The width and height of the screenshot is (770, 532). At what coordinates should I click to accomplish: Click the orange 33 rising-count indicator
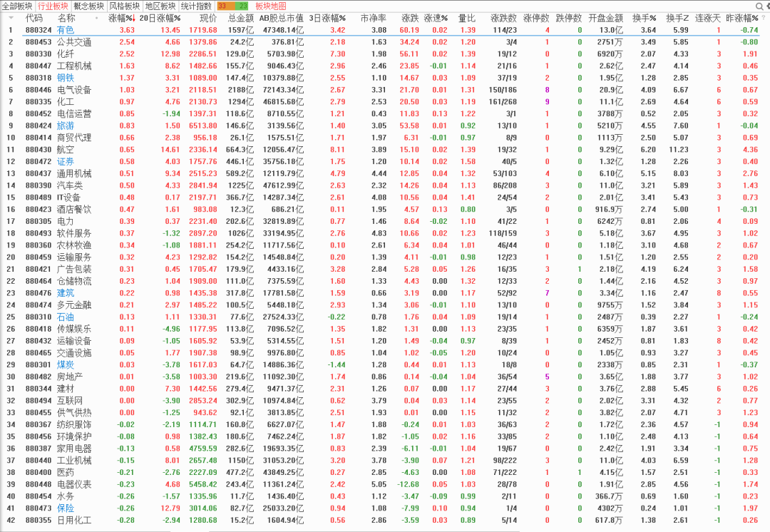[x=225, y=6]
